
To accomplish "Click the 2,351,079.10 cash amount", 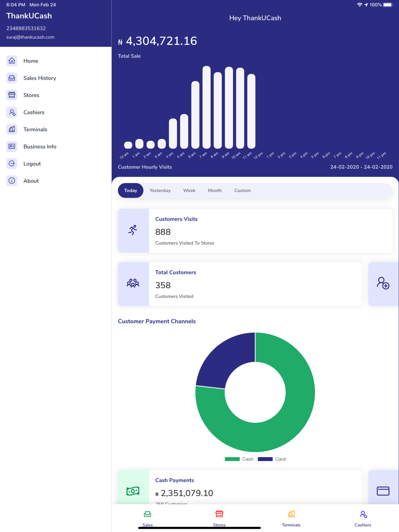I will pos(187,493).
